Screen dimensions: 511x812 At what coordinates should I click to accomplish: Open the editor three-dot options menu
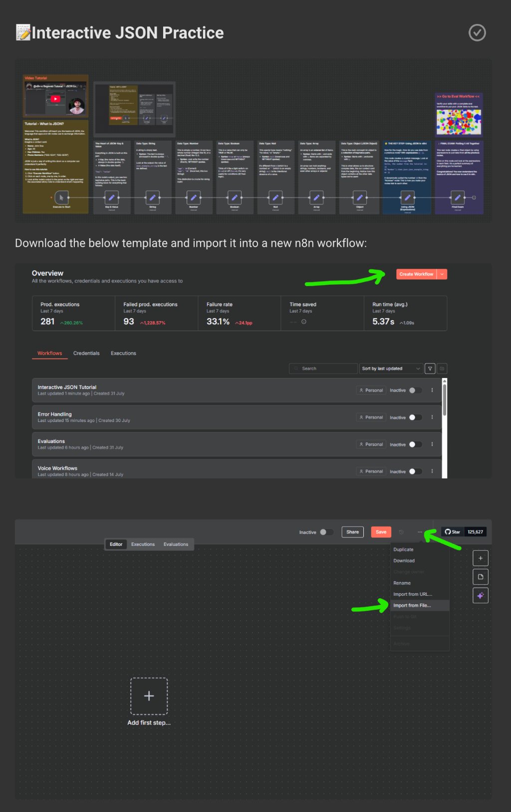tap(420, 532)
